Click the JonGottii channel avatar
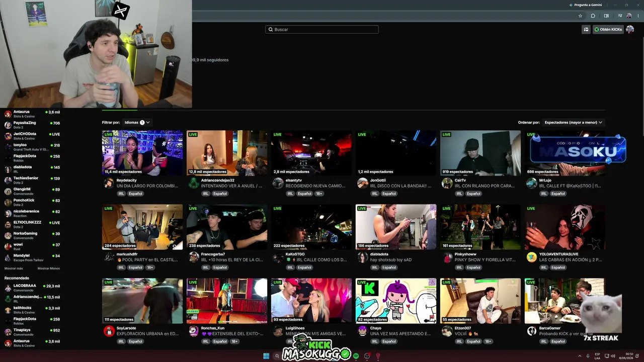Viewport: 644px width, 362px height. pyautogui.click(x=362, y=183)
